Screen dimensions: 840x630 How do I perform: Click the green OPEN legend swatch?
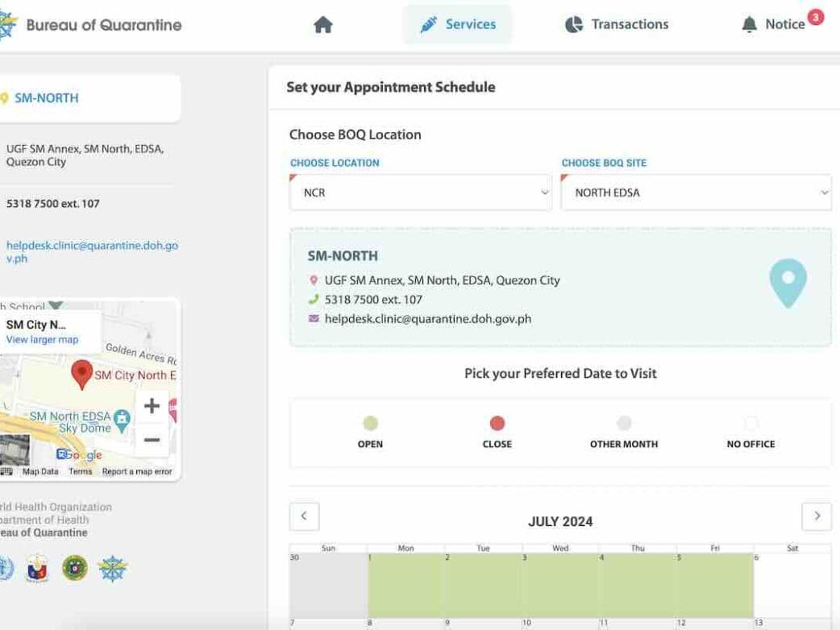point(370,424)
